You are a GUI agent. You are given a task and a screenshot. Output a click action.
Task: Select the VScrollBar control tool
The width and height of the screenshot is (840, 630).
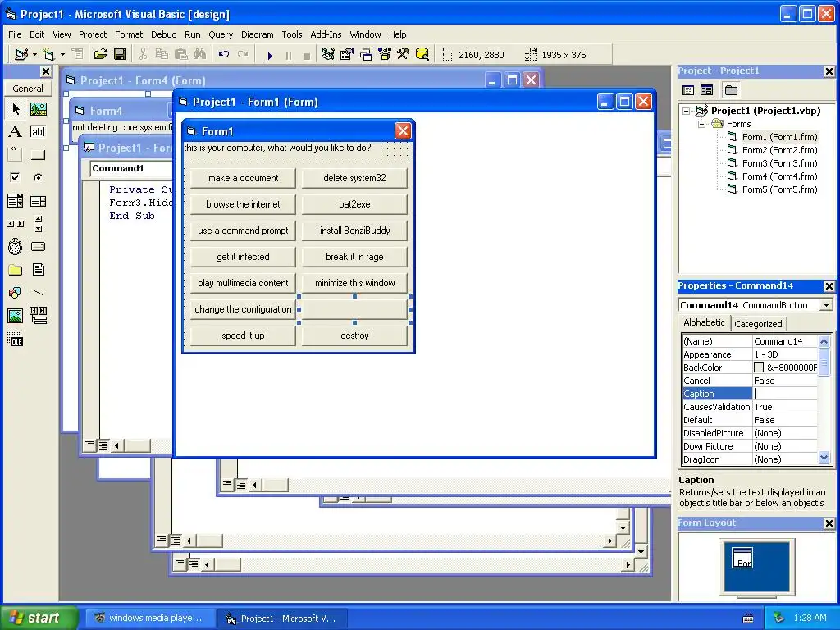pyautogui.click(x=38, y=224)
